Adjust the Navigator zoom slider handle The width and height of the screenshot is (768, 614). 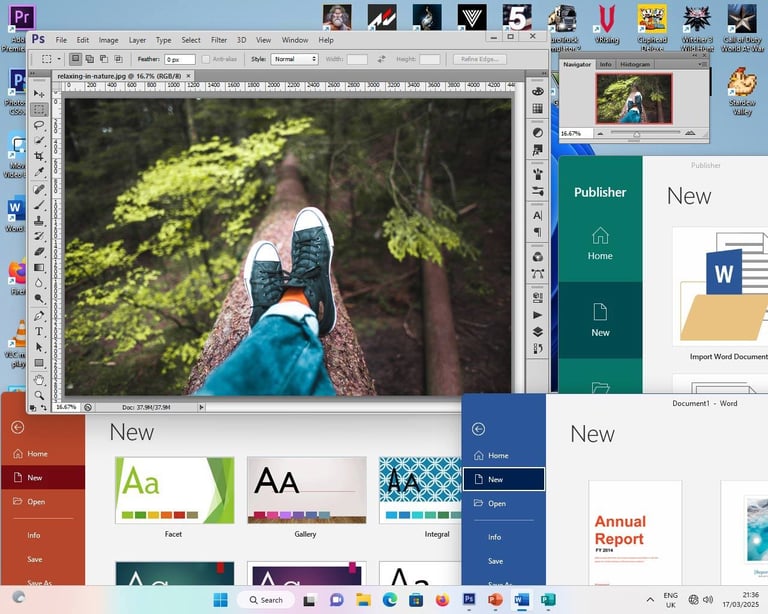click(636, 134)
